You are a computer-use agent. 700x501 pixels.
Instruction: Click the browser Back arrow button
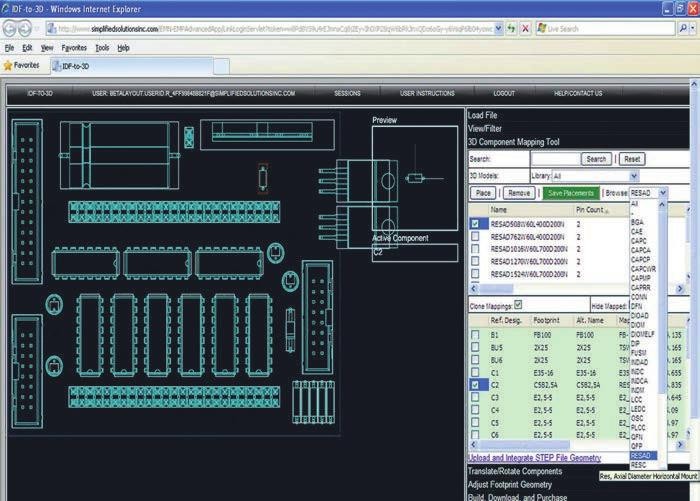(10, 29)
